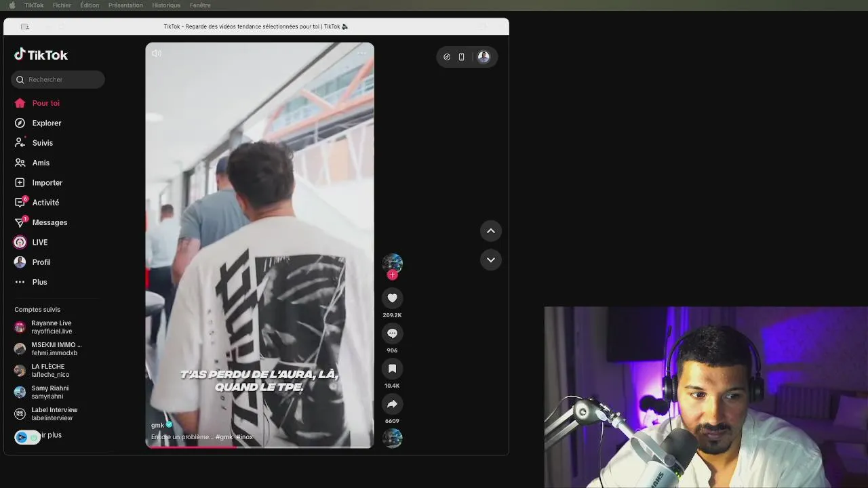Open the Présentation menu
This screenshot has height=488, width=868.
click(x=125, y=5)
